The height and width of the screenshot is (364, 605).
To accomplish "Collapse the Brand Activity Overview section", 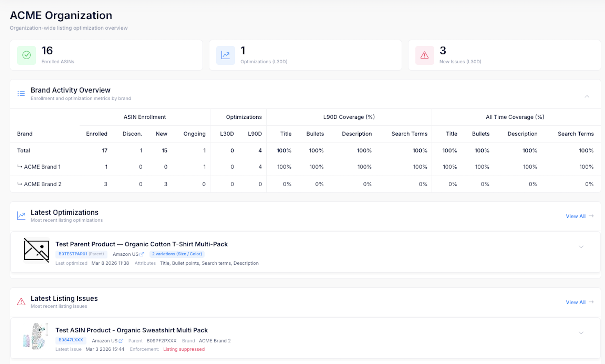I will (587, 96).
